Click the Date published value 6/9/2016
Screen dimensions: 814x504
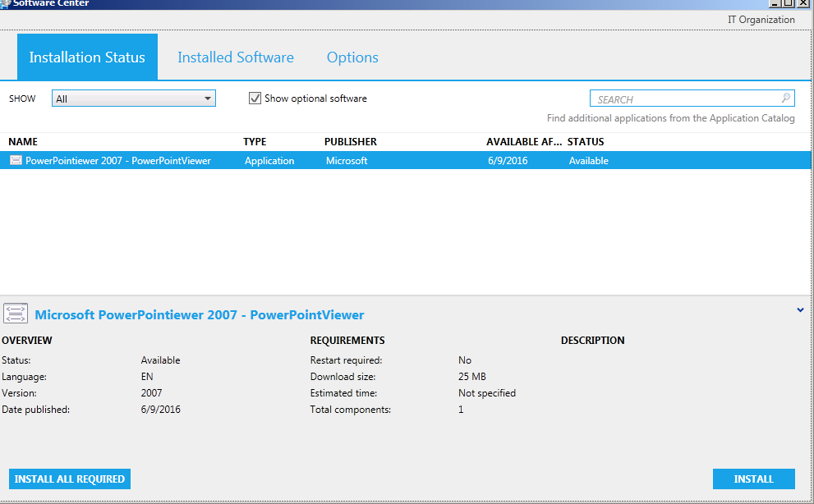tap(160, 410)
